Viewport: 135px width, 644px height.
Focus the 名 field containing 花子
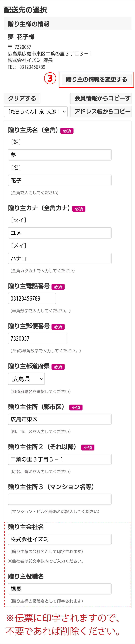pyautogui.click(x=60, y=181)
